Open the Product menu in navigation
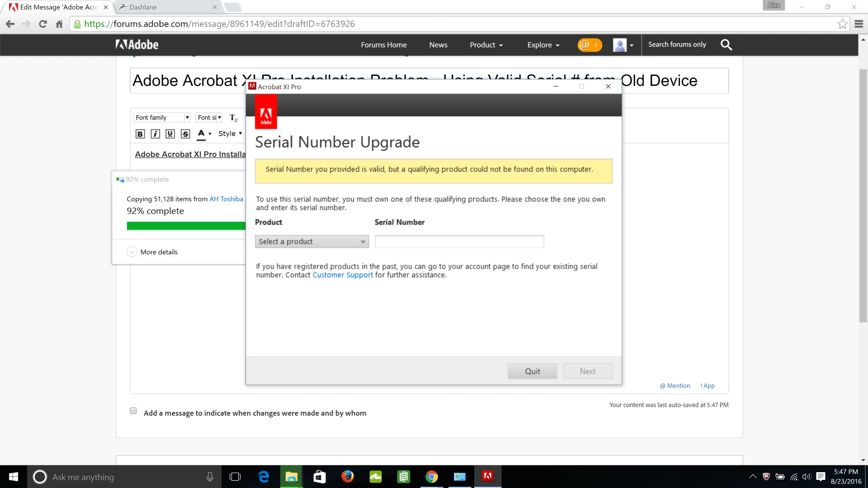Image resolution: width=868 pixels, height=488 pixels. pos(486,45)
